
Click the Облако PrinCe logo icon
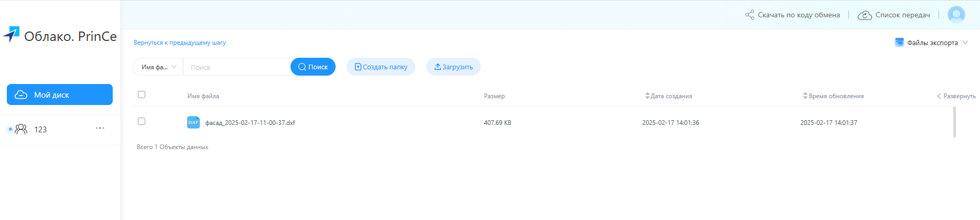(x=12, y=35)
